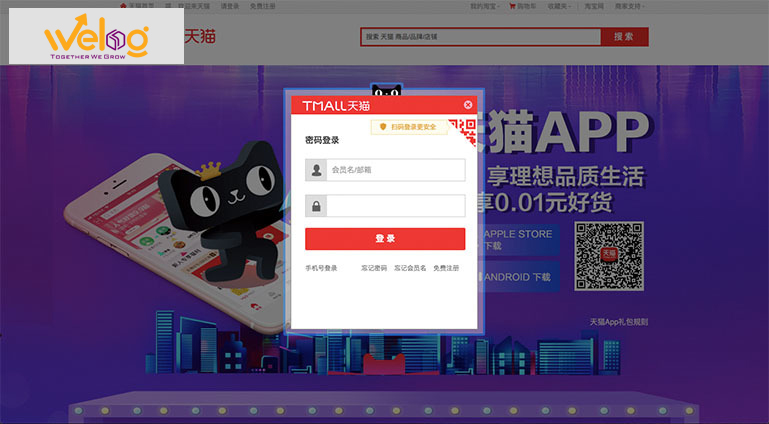Choose 手机号登录 phone login link
Viewport: 769px width, 424px height.
pyautogui.click(x=321, y=268)
